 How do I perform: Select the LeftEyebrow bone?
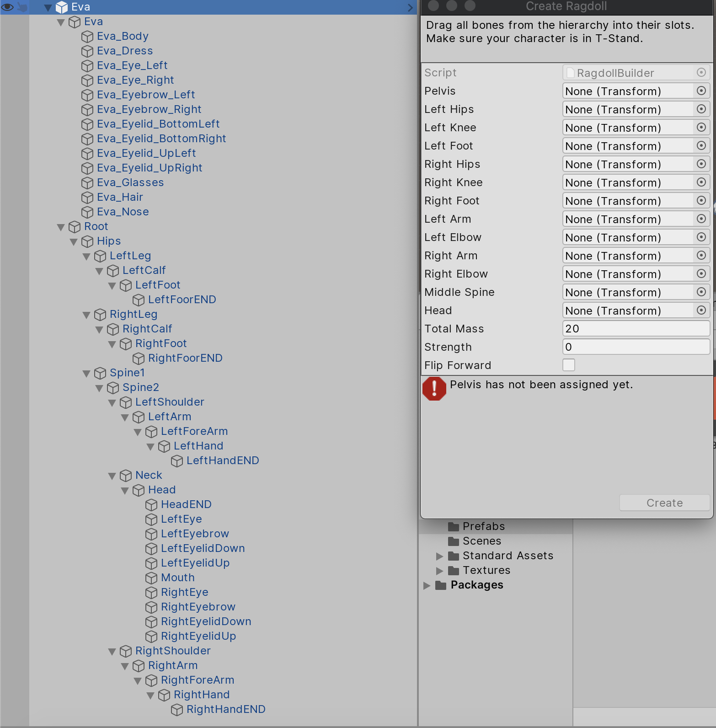coord(195,534)
